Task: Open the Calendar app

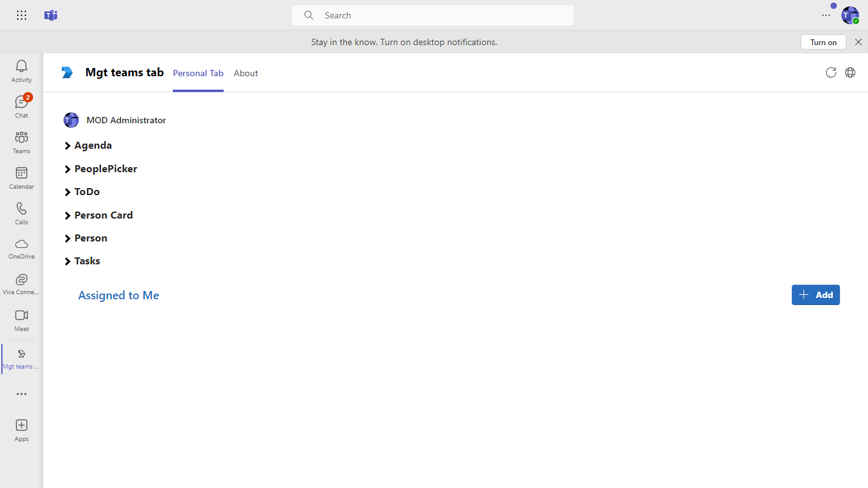Action: pos(22,178)
